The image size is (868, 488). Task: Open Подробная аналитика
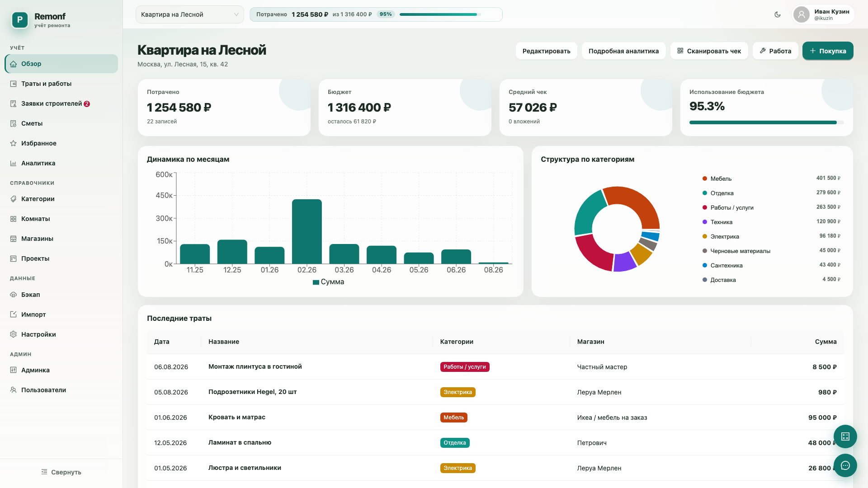click(623, 51)
